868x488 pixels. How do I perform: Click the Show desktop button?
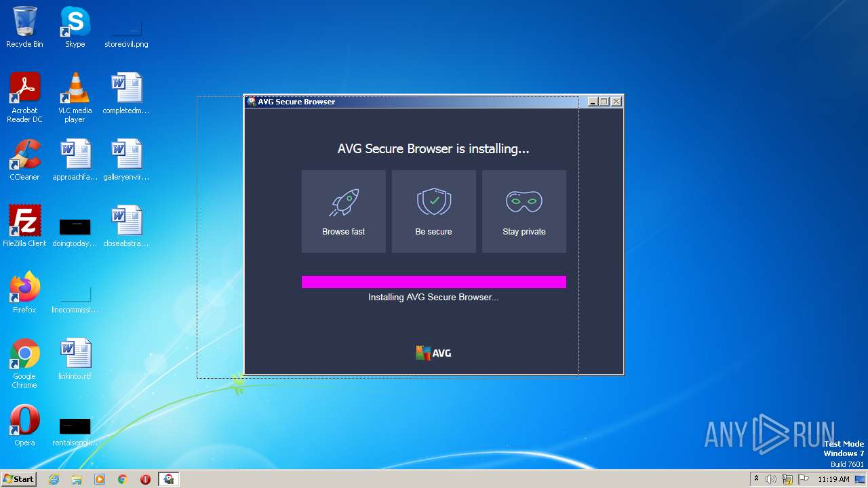[x=861, y=479]
